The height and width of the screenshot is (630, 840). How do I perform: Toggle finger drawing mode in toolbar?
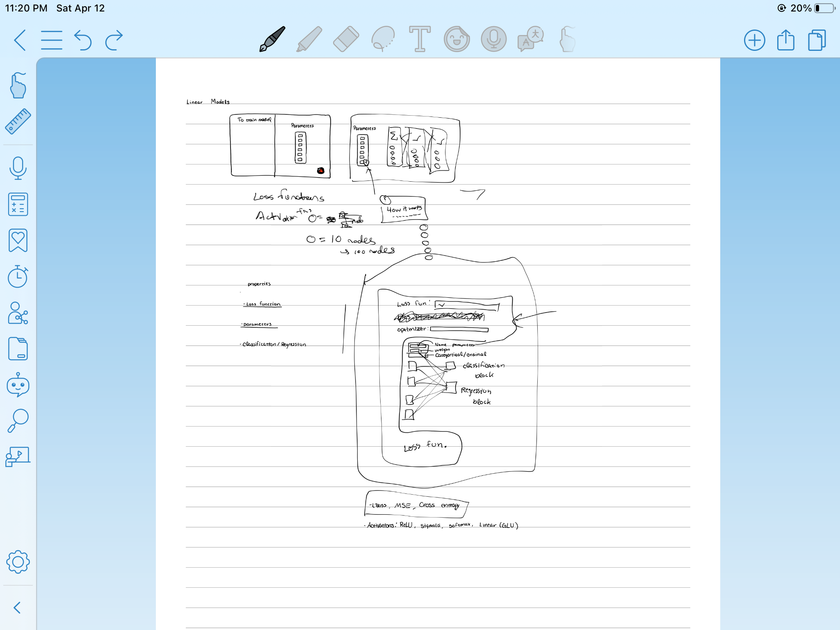(x=568, y=39)
